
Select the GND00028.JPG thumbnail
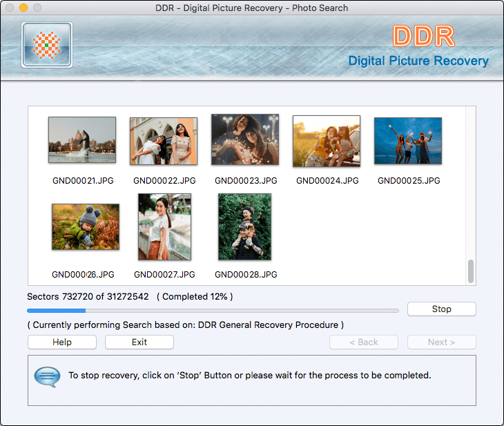click(x=244, y=226)
